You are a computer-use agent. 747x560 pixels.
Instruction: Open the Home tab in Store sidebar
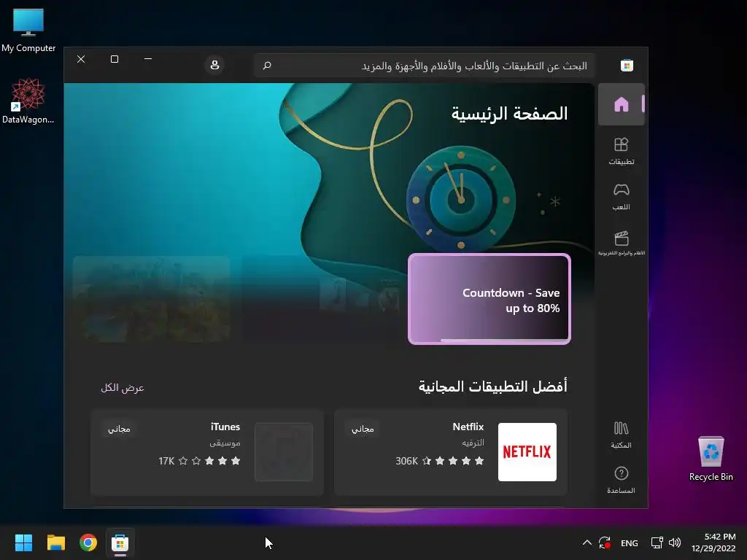point(622,104)
